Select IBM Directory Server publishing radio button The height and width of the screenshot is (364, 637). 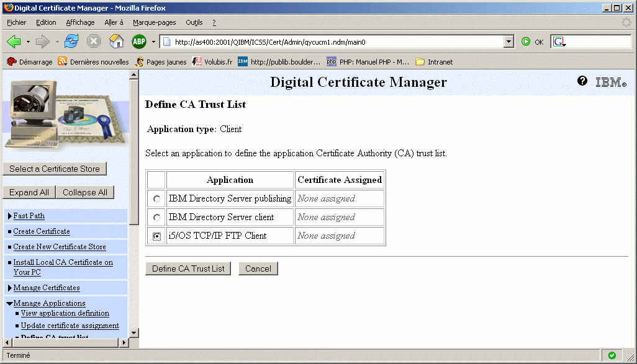(156, 199)
